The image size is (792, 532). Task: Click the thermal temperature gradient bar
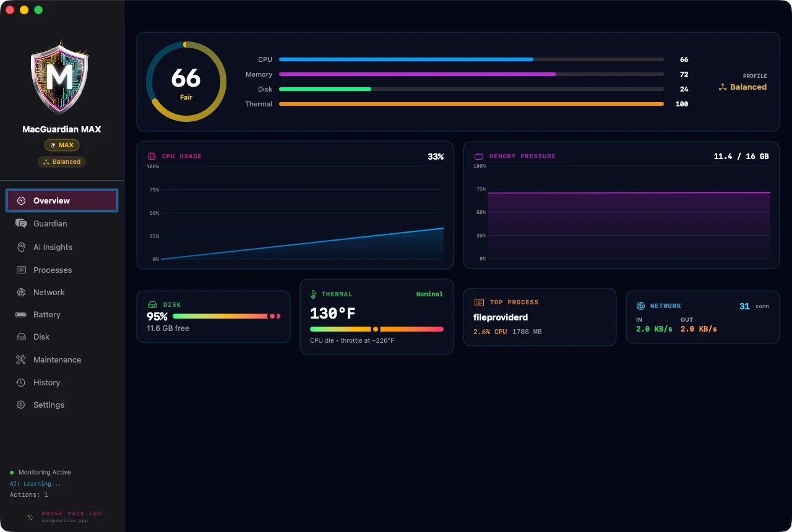point(377,329)
